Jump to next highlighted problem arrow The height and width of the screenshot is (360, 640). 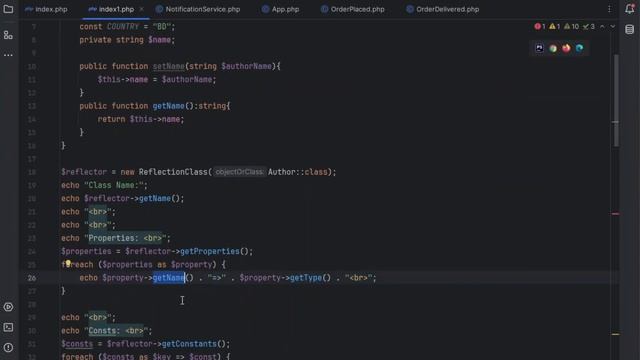613,27
